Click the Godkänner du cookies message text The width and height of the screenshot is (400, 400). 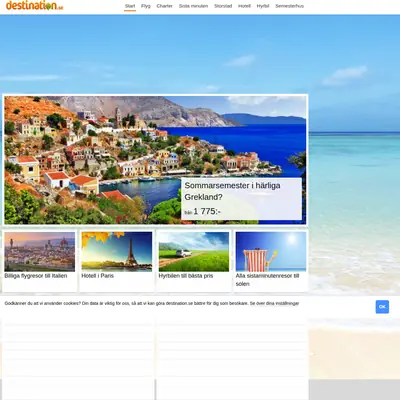[x=126, y=303]
